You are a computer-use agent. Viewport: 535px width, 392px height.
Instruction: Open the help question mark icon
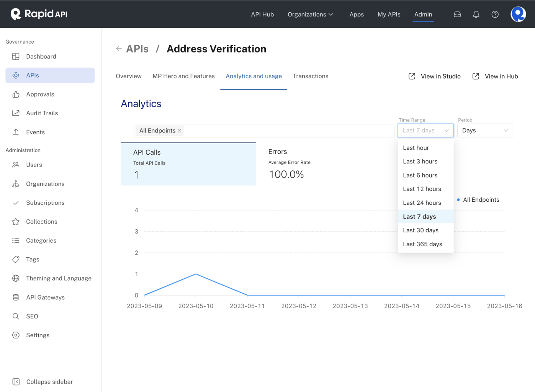pyautogui.click(x=495, y=15)
